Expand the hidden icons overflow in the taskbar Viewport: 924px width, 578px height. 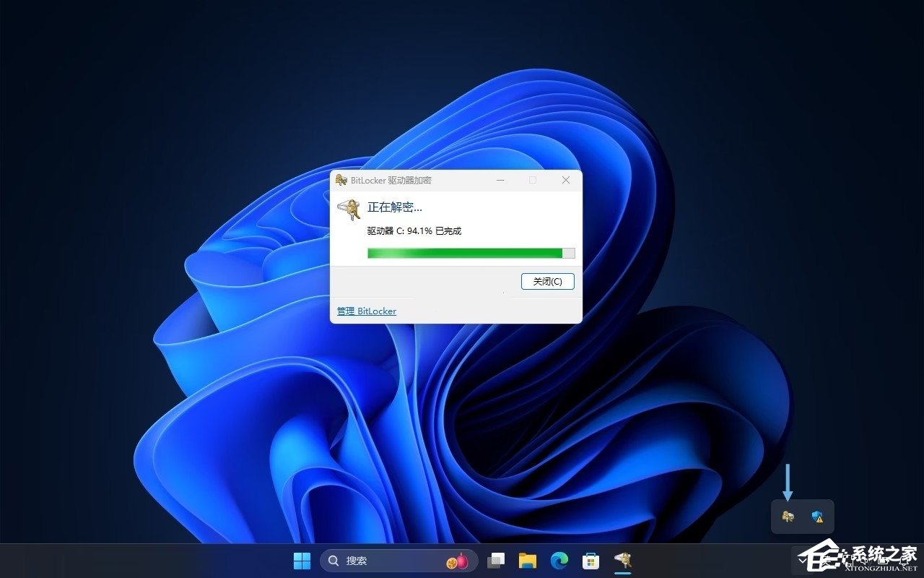click(x=803, y=560)
